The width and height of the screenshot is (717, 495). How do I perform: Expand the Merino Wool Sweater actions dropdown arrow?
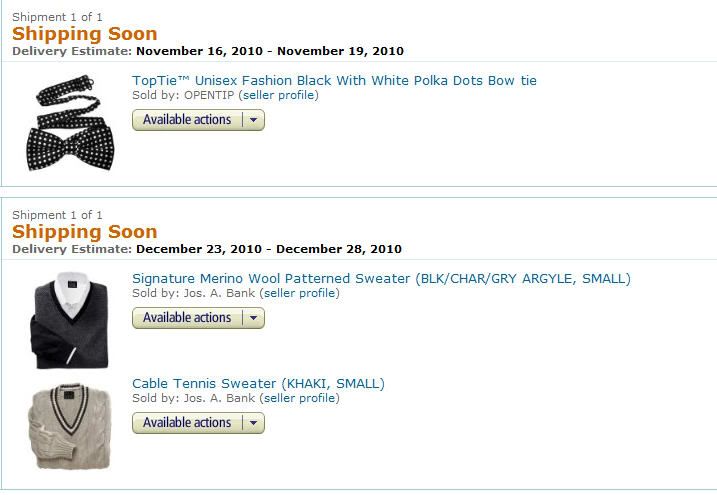point(253,318)
